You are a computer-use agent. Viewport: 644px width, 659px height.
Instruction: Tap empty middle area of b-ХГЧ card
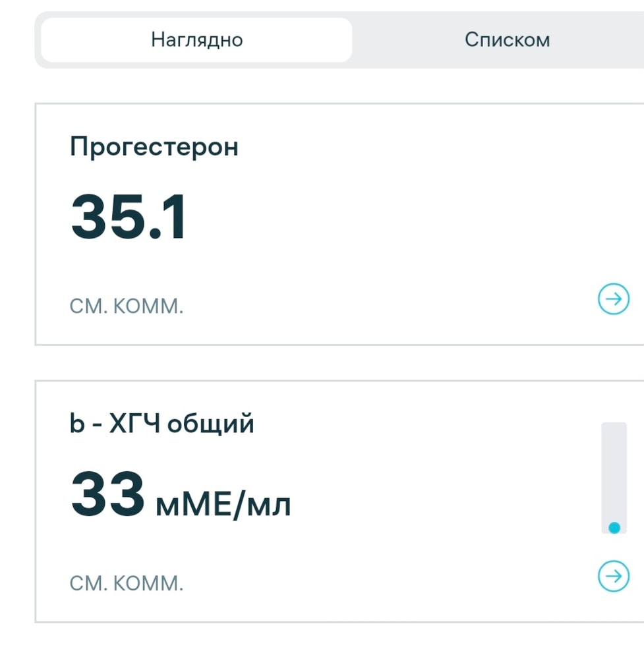click(x=428, y=501)
